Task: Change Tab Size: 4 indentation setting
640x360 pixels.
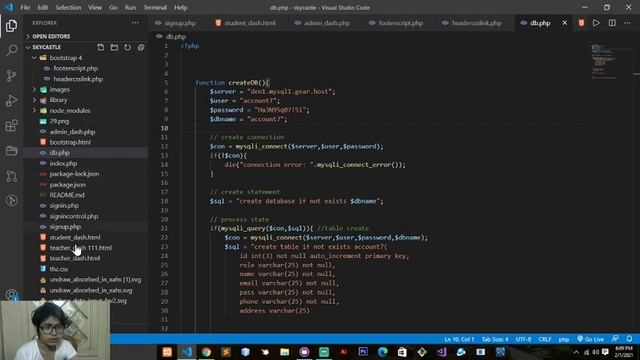Action: coord(495,339)
